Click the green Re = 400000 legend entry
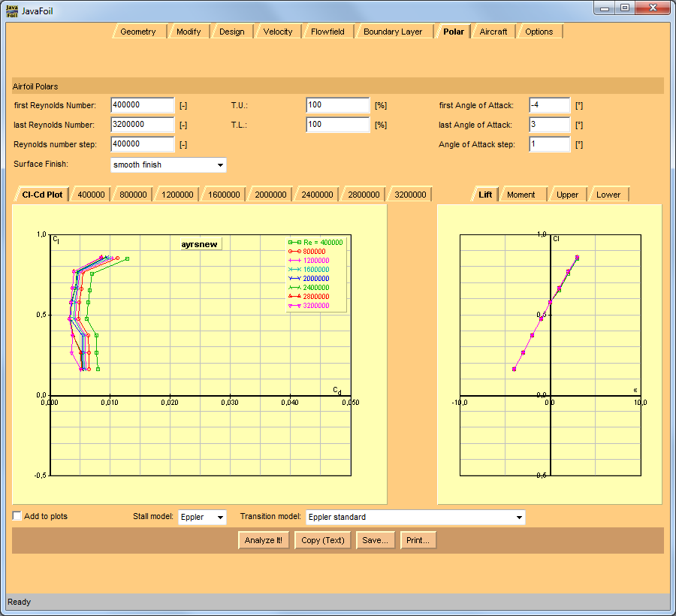This screenshot has height=616, width=676. (317, 243)
